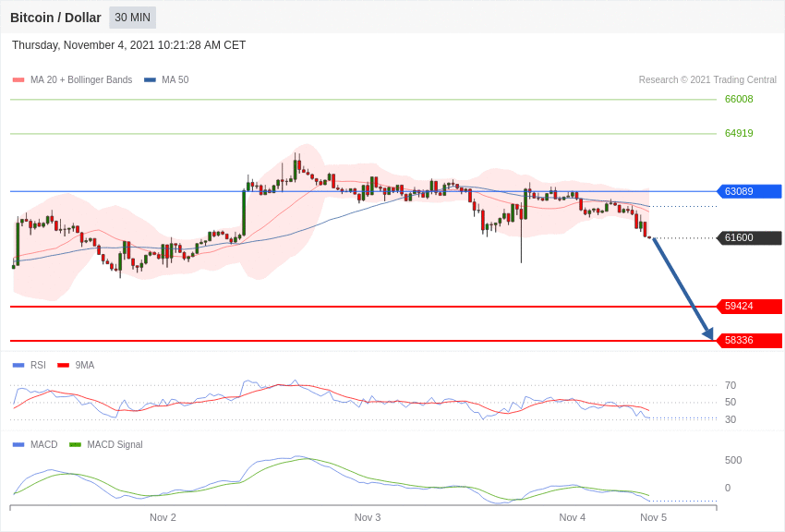The width and height of the screenshot is (785, 532).
Task: Click the green MACD Signal legend swatch
Action: pos(75,444)
